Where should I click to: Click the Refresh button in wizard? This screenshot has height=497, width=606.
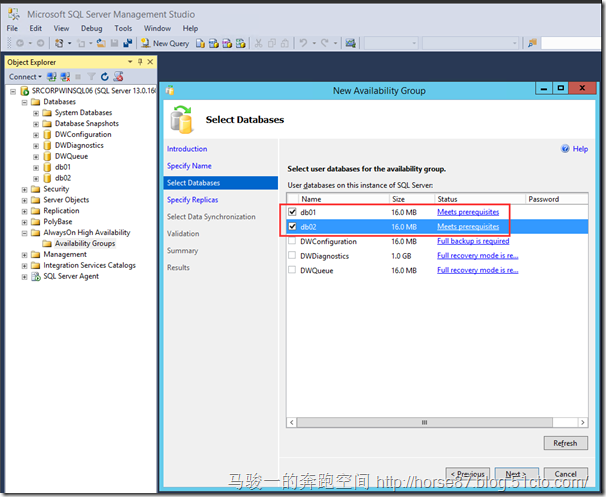point(565,443)
